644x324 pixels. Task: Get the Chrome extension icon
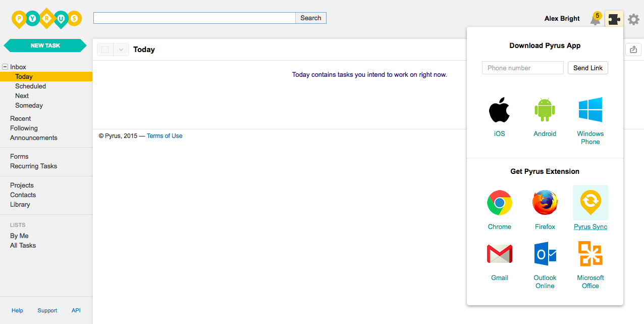point(500,203)
